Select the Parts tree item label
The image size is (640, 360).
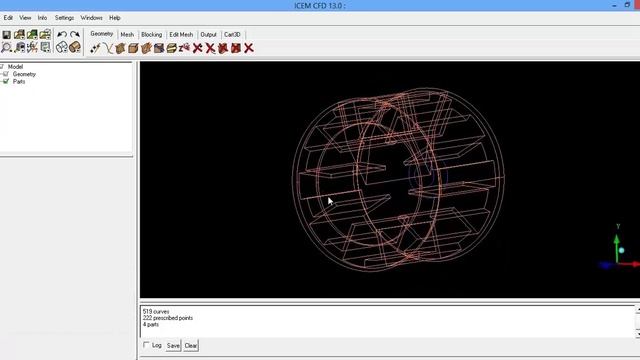tap(19, 82)
